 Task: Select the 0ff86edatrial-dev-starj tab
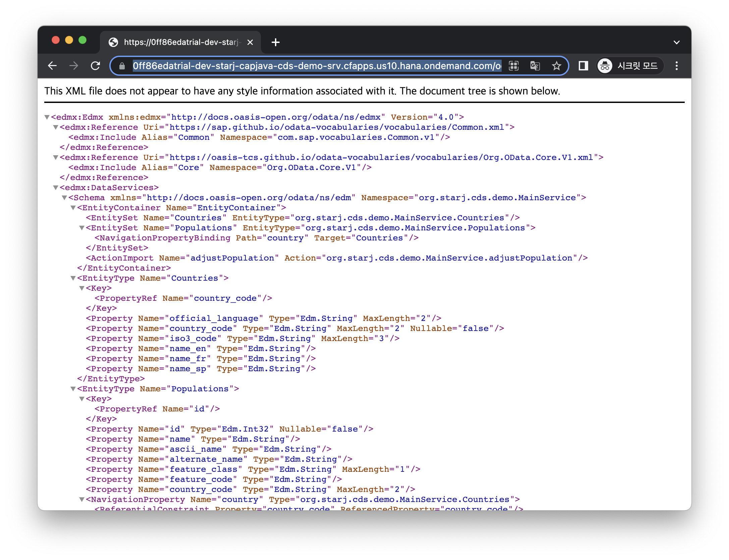pos(180,42)
